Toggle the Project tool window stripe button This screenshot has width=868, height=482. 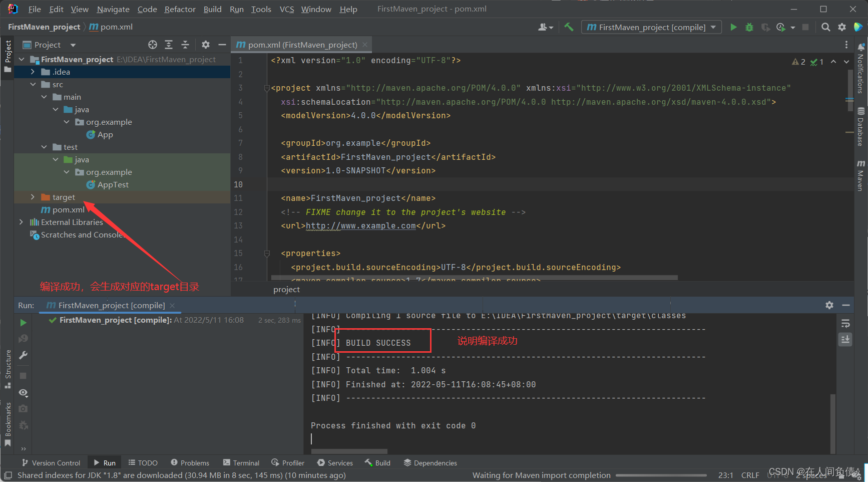[8, 56]
